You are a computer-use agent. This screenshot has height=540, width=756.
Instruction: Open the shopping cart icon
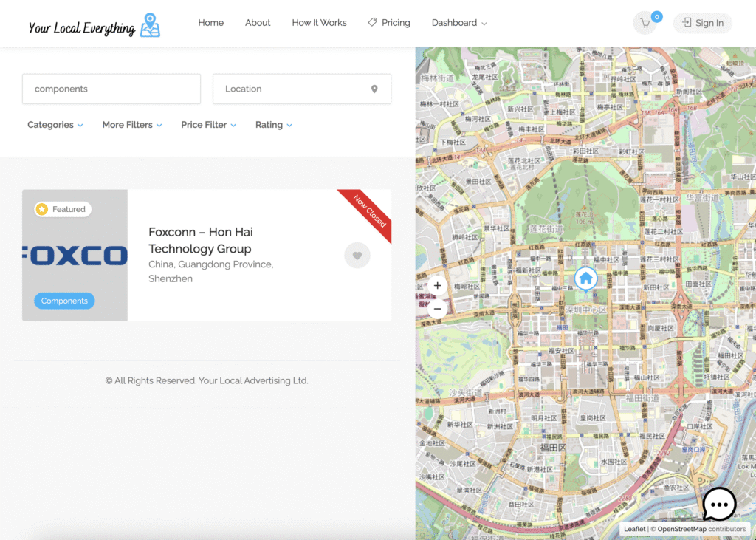(645, 23)
